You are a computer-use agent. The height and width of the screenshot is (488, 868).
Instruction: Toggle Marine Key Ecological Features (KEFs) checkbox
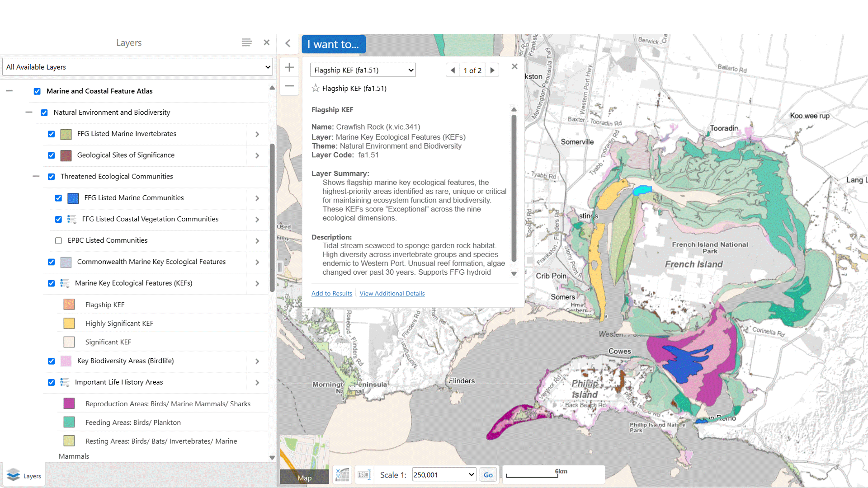(x=52, y=283)
